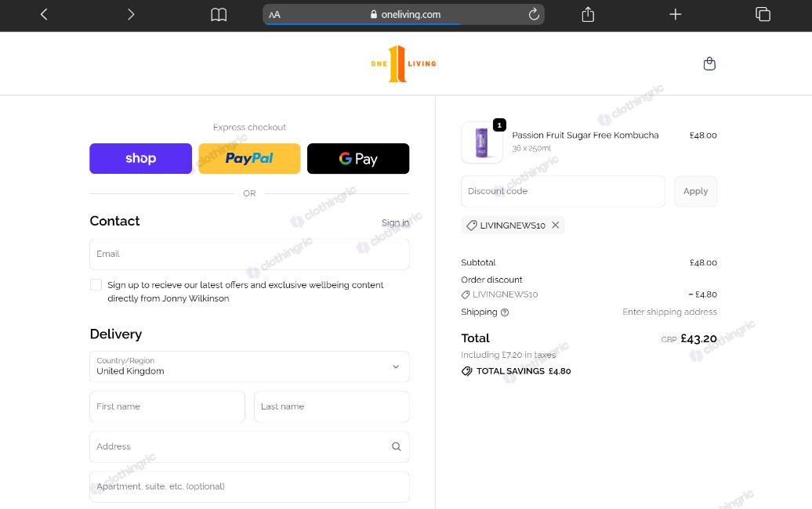
Task: Click the LIVINGNEWS10 text under Order discount
Action: click(x=505, y=294)
